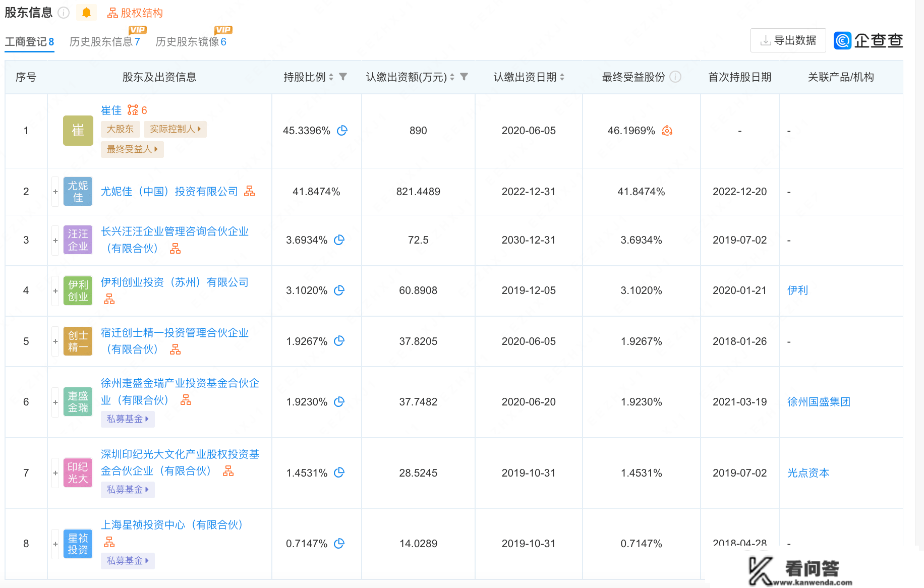Click the pie chart icon beside 45.3396%
The image size is (924, 588).
tap(342, 131)
